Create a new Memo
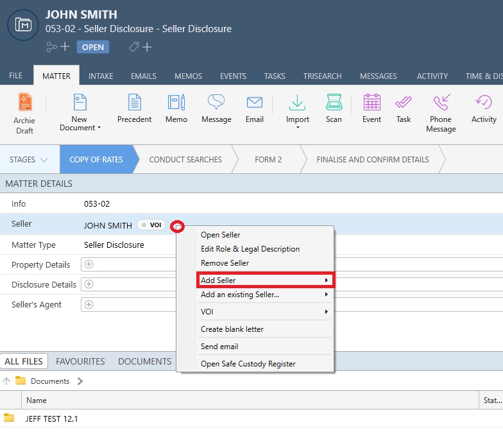Image resolution: width=503 pixels, height=448 pixels. (176, 109)
